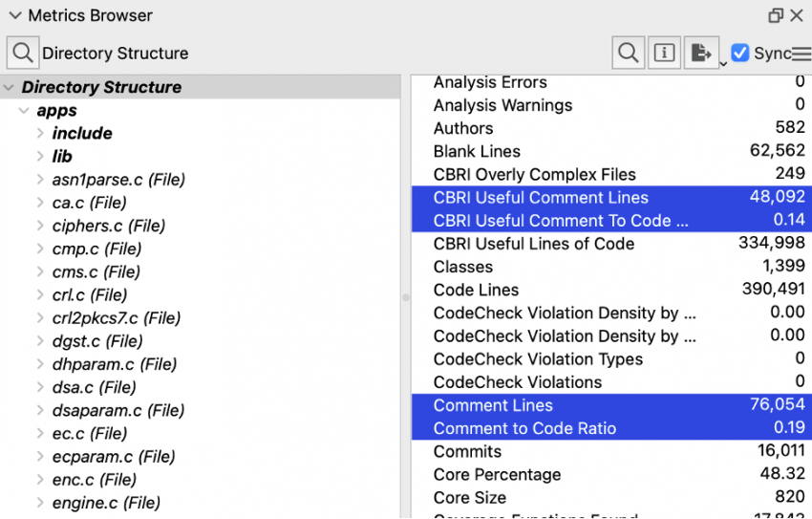The image size is (812, 519).
Task: Select the Commits metric row
Action: point(611,451)
